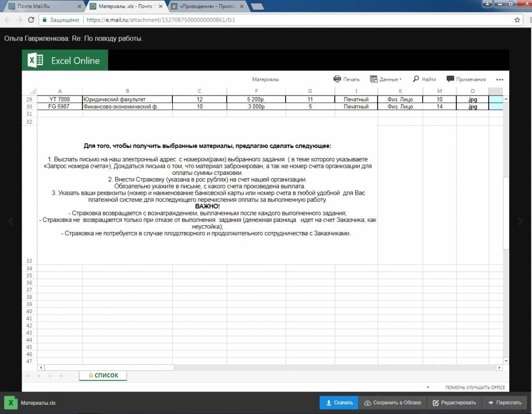Select the СПИСОК sheet tab

coord(103,376)
